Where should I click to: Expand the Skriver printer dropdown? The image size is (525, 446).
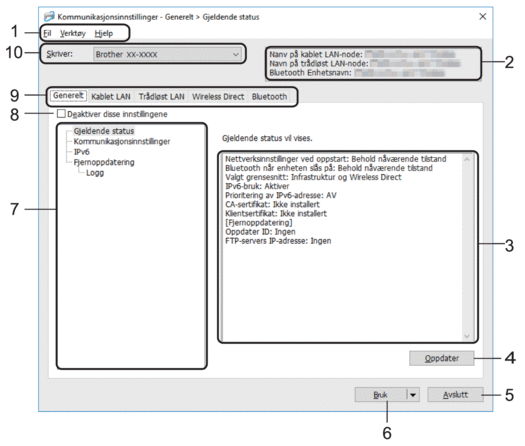pyautogui.click(x=167, y=54)
